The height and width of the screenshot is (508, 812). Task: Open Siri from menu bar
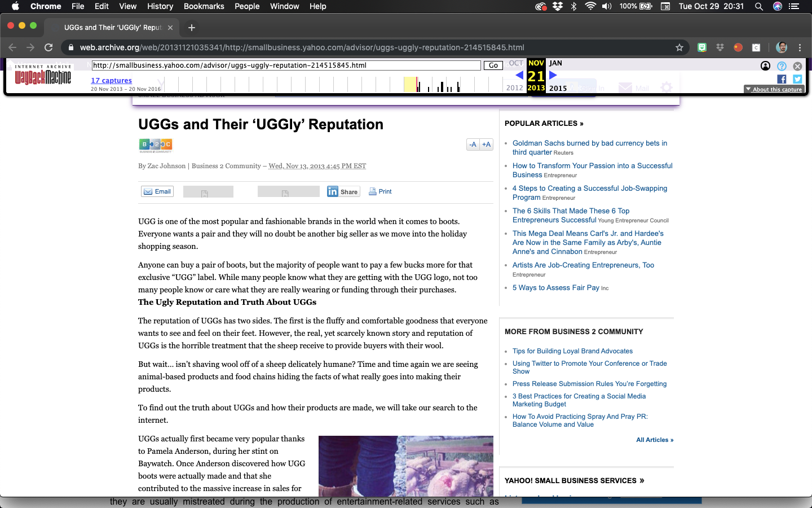778,6
